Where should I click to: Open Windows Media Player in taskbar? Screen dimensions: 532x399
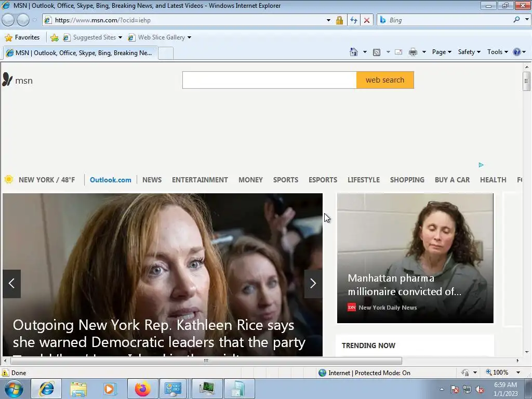tap(111, 389)
